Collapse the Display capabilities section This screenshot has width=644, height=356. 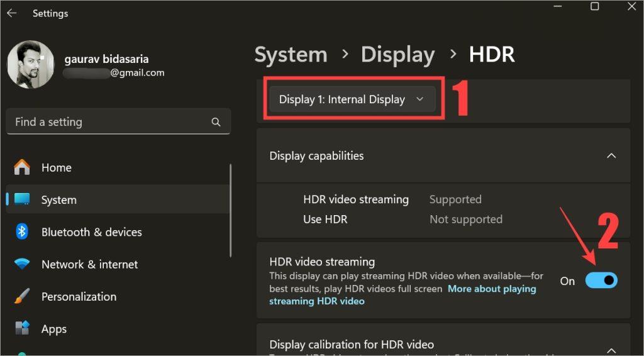tap(611, 155)
